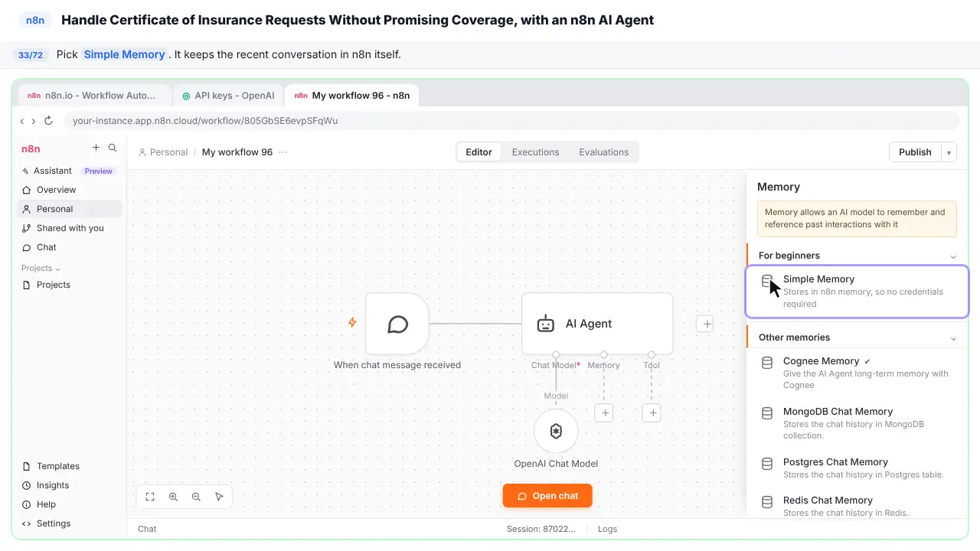Click the browser forward arrow

[33, 121]
